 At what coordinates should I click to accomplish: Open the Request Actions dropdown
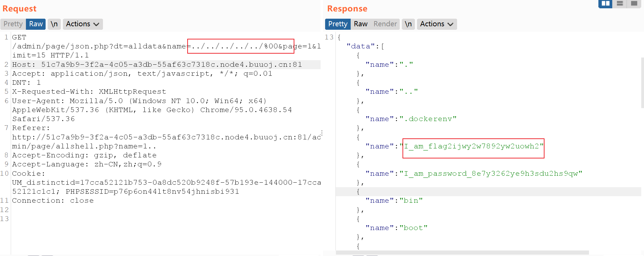tap(83, 24)
